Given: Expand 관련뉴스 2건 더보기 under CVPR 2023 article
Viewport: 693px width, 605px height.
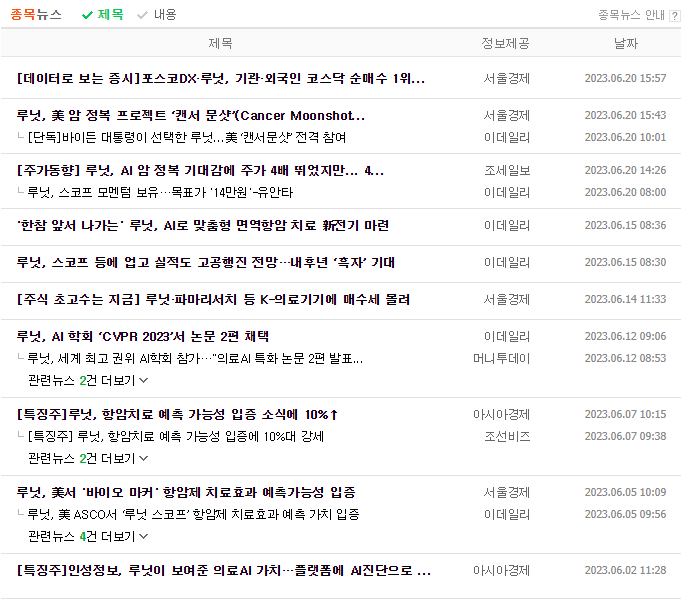Looking at the screenshot, I should [x=88, y=381].
